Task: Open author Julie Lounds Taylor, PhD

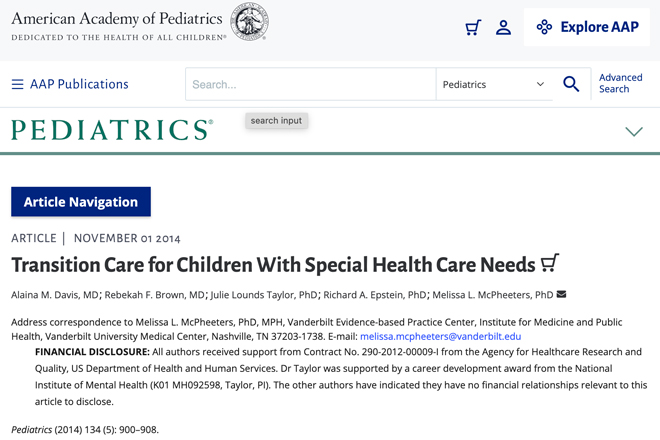Action: point(264,295)
